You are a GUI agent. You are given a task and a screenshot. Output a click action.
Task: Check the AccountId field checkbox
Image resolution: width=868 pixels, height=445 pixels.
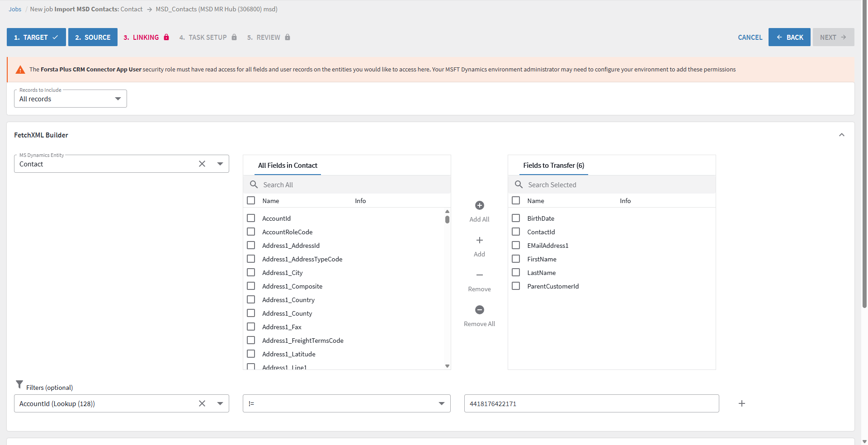coord(251,218)
